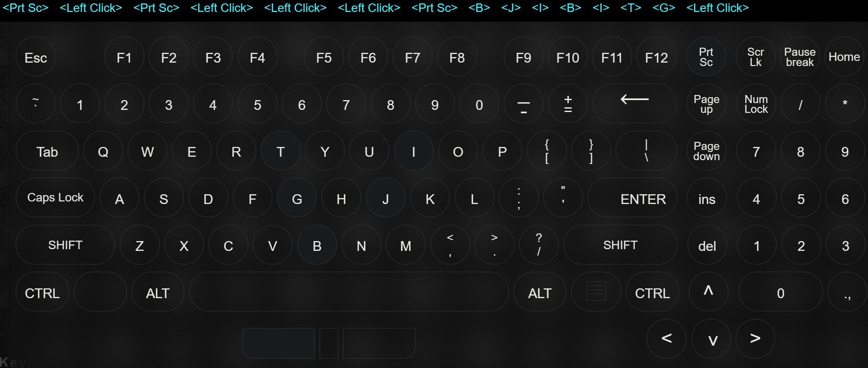The width and height of the screenshot is (868, 368).
Task: Click the Prt Sc key
Action: click(x=706, y=57)
